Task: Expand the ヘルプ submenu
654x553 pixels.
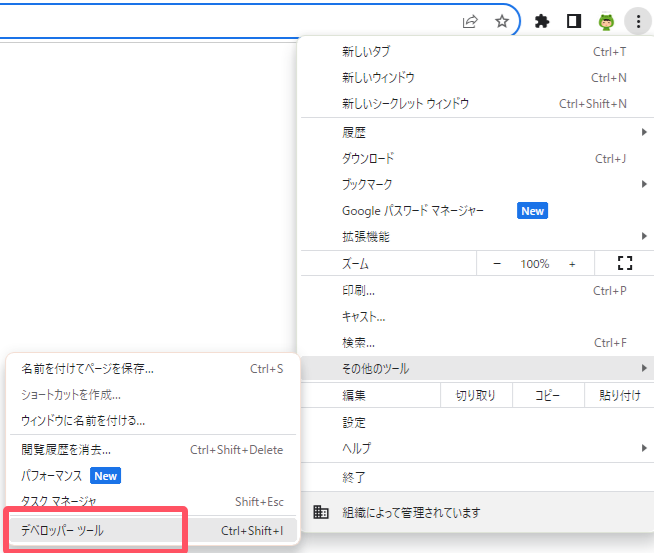Action: pos(477,448)
